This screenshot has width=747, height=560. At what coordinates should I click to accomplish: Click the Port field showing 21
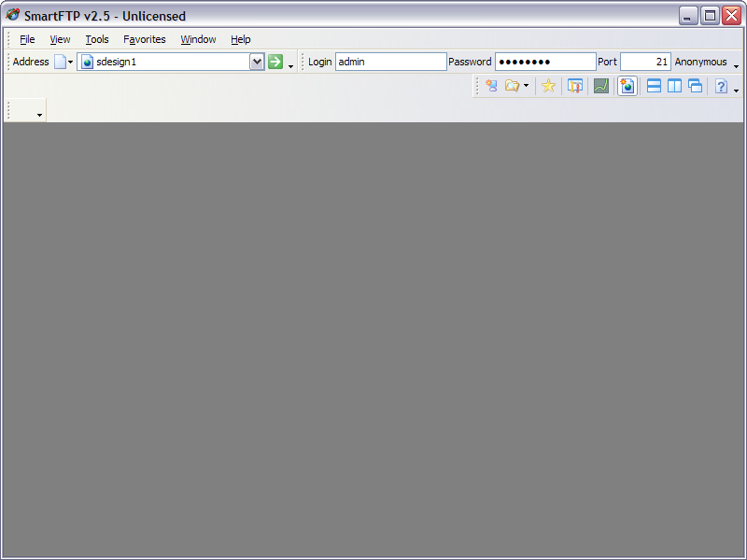click(x=645, y=62)
